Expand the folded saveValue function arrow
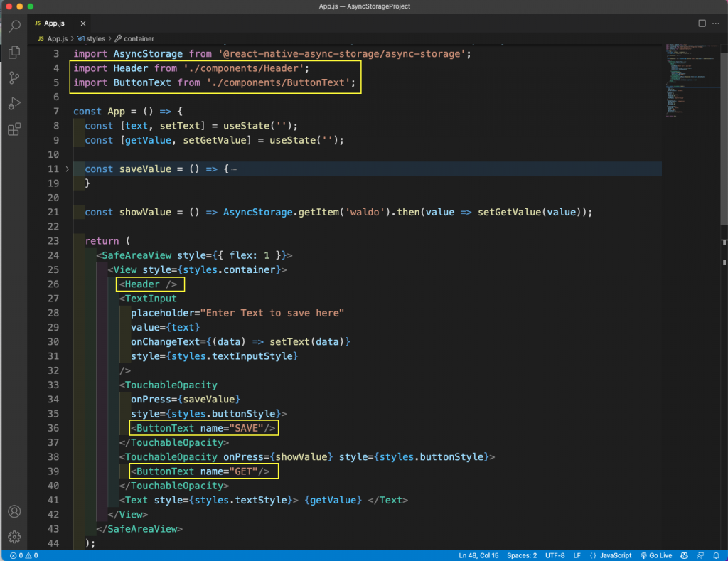The image size is (728, 561). (68, 169)
